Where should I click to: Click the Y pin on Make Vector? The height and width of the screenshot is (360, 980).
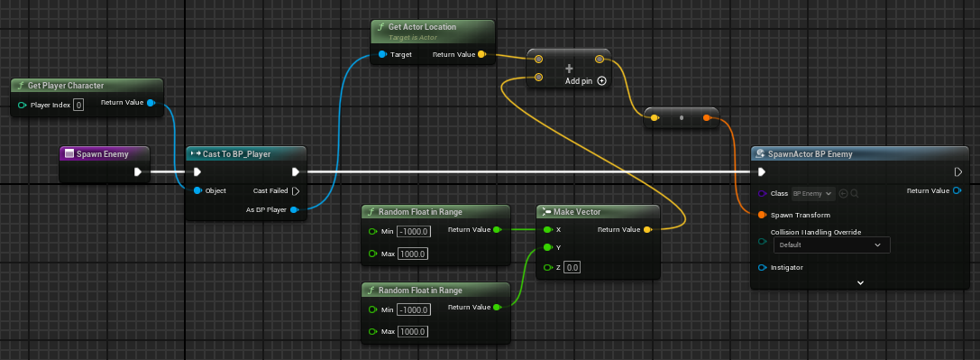coord(547,247)
